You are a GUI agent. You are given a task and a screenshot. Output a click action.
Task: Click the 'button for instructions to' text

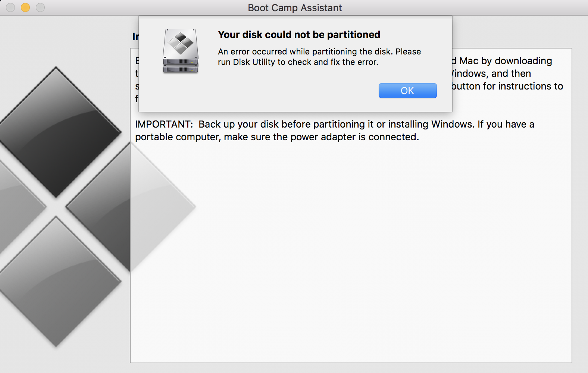point(507,86)
